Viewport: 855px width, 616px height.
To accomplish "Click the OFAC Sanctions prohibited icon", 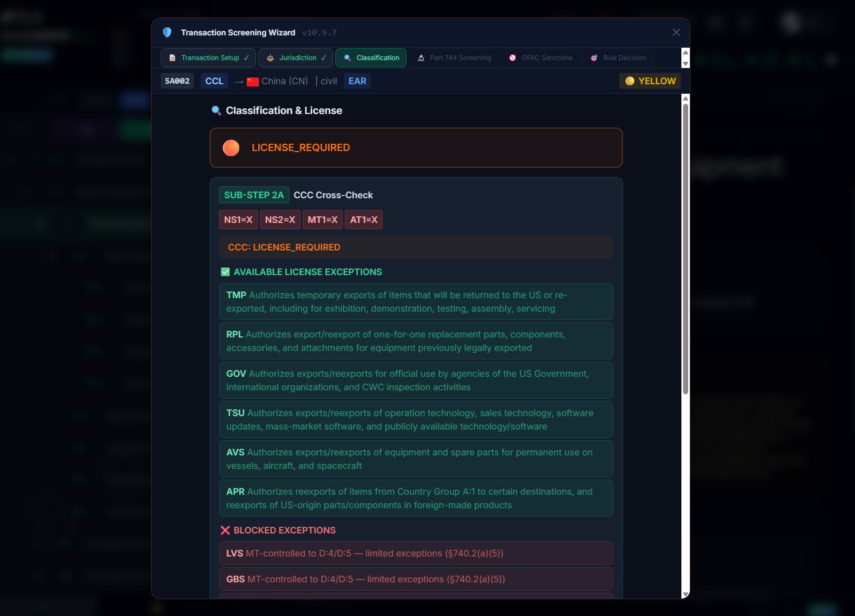I will point(512,58).
